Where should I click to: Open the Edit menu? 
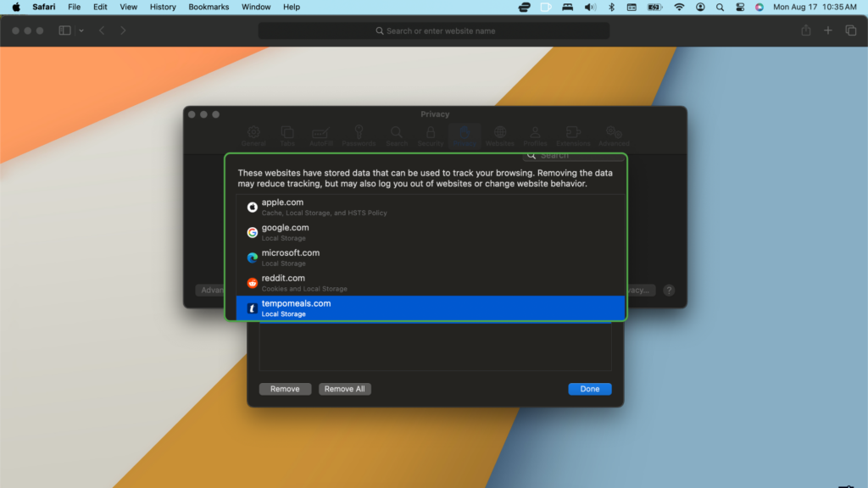[x=100, y=7]
